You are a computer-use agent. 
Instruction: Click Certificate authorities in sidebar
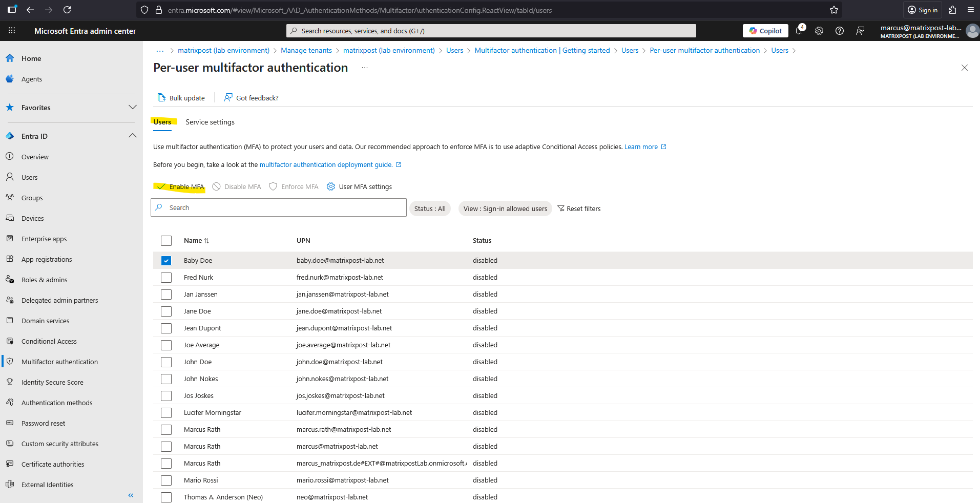pos(53,464)
